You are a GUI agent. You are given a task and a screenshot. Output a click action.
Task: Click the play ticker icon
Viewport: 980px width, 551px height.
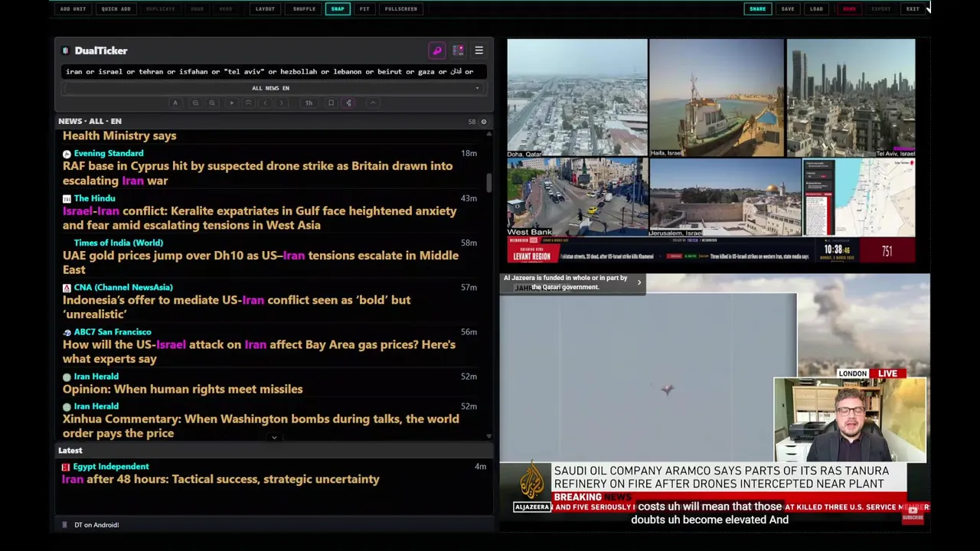pos(231,103)
